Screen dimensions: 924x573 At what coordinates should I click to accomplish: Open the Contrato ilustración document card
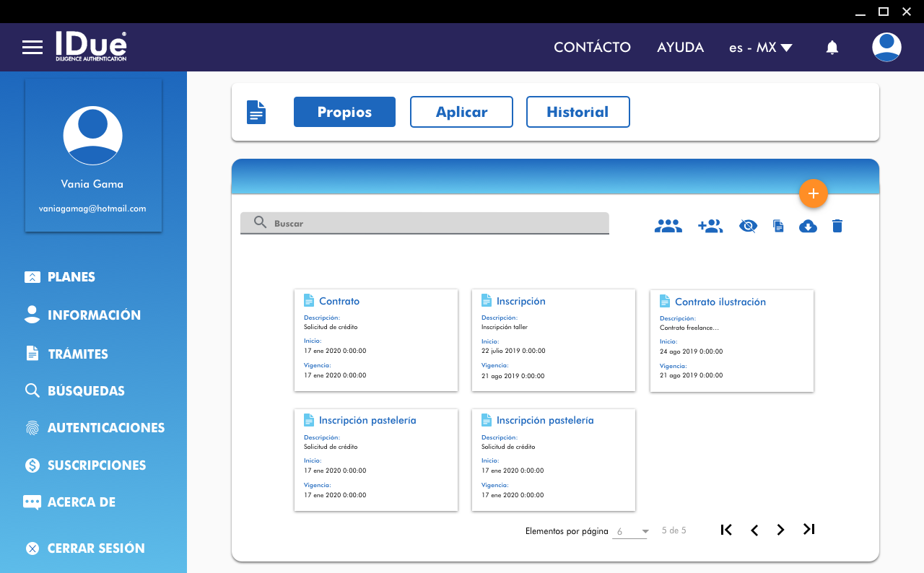tap(731, 341)
